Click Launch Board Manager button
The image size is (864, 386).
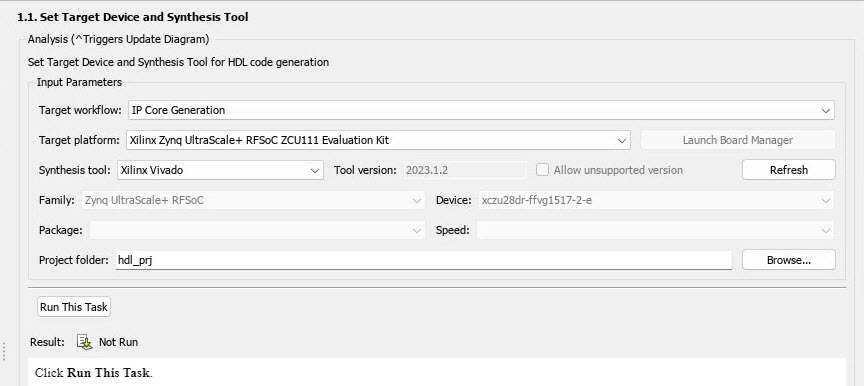(x=738, y=140)
